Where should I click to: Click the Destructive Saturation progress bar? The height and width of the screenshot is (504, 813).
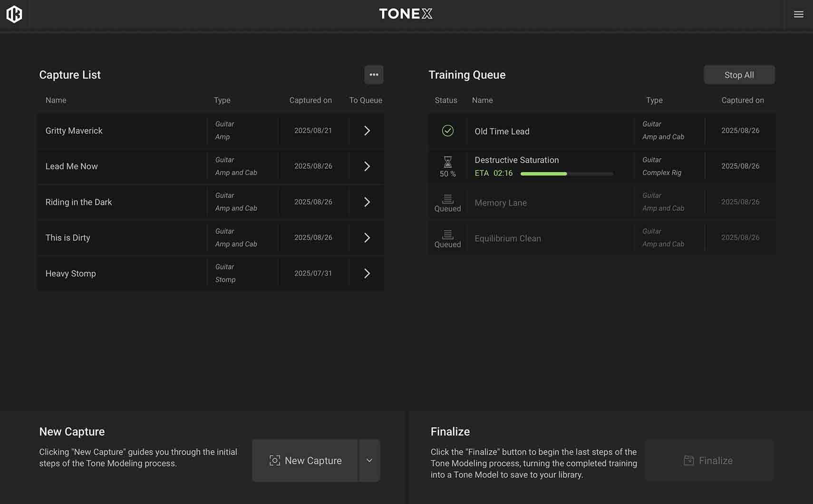567,174
